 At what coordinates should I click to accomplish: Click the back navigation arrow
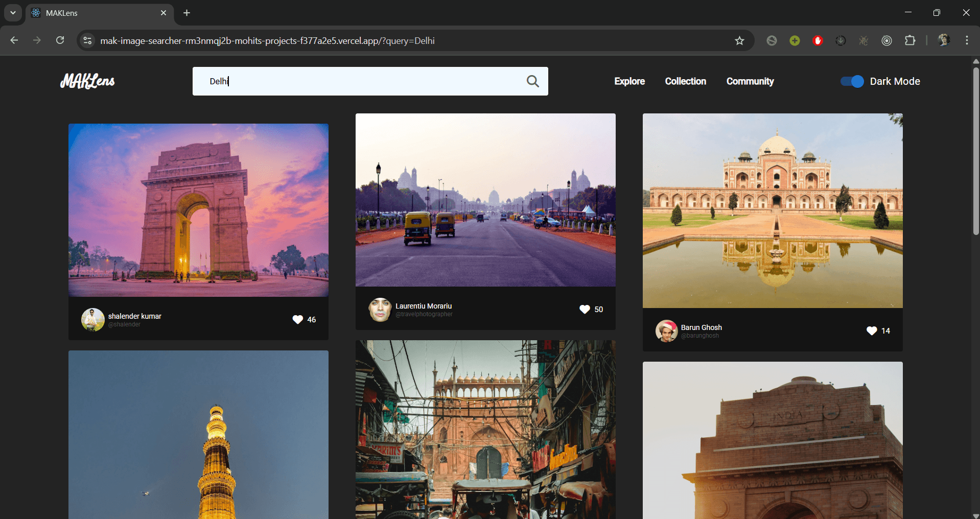pyautogui.click(x=14, y=40)
